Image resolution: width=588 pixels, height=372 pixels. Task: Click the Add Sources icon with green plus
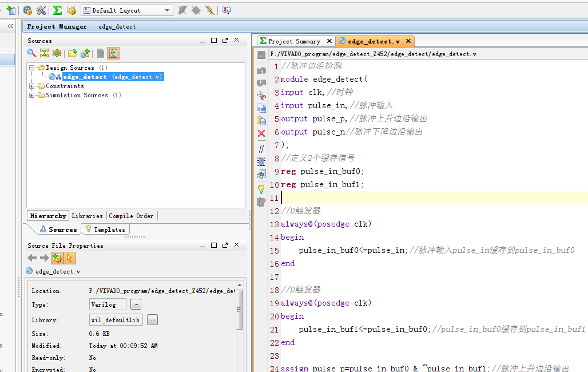click(x=85, y=53)
